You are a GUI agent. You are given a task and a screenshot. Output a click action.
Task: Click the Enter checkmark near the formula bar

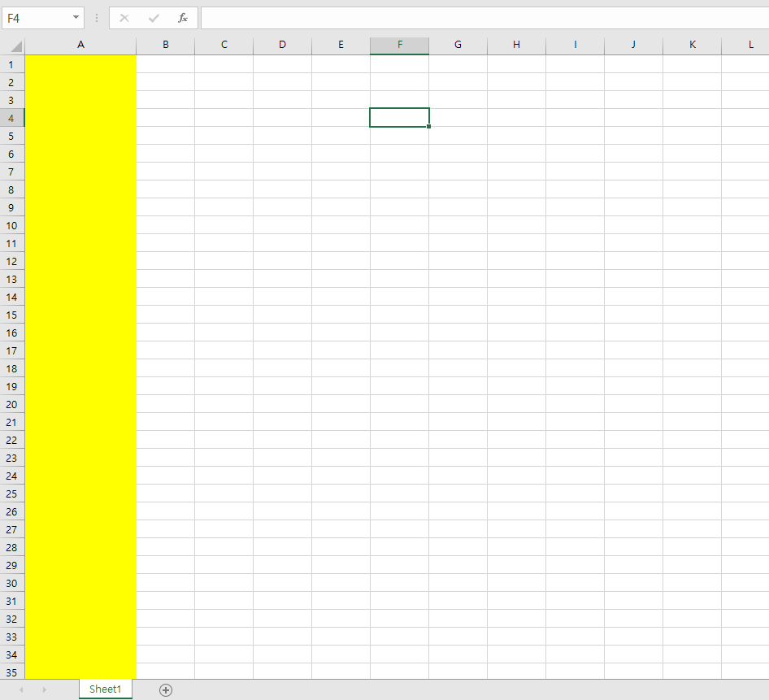[153, 18]
